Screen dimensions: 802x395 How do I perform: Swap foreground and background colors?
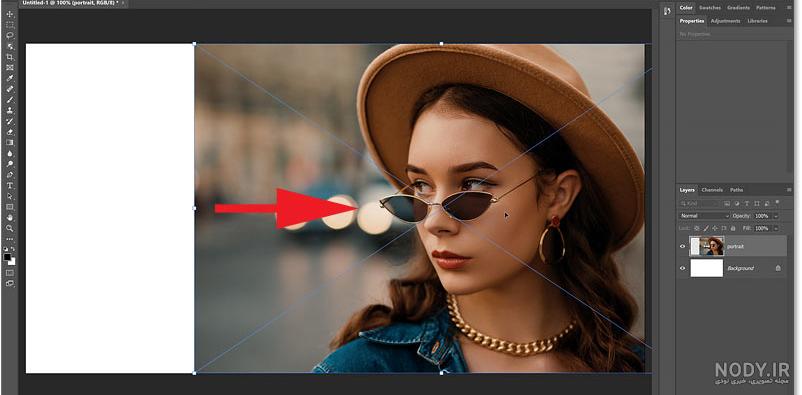tap(13, 249)
